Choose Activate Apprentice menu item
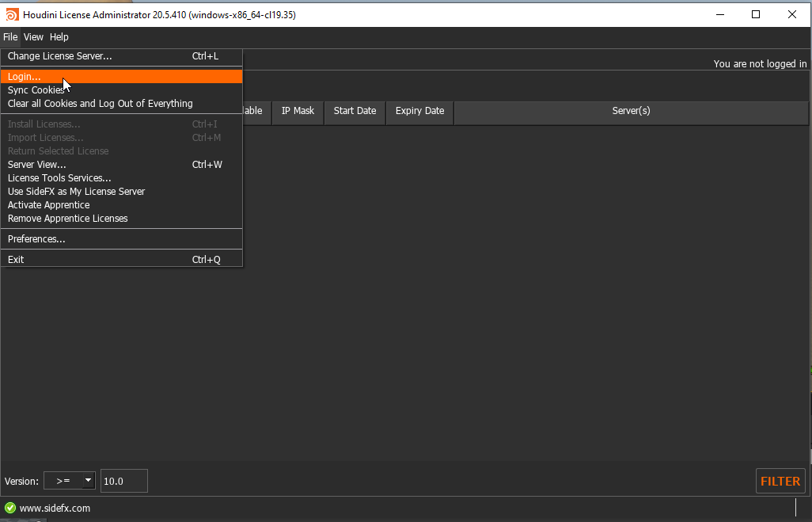Viewport: 812px width, 522px height. coord(122,204)
